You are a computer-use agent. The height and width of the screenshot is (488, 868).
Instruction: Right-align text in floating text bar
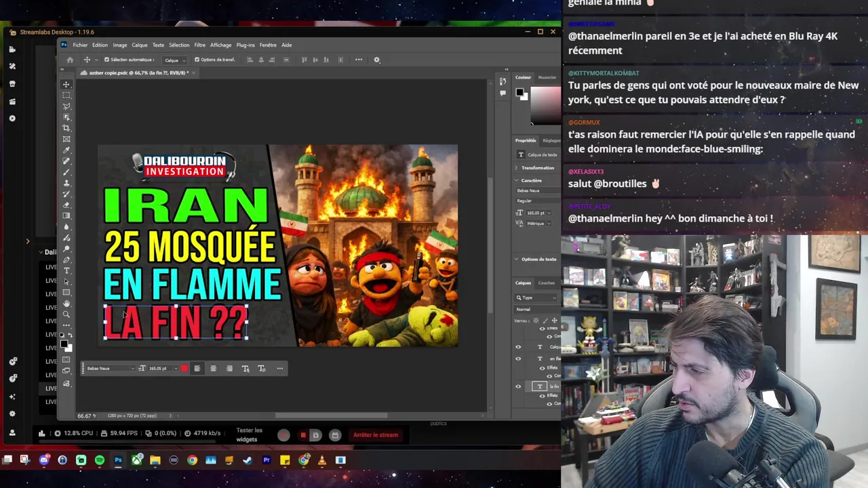point(229,368)
